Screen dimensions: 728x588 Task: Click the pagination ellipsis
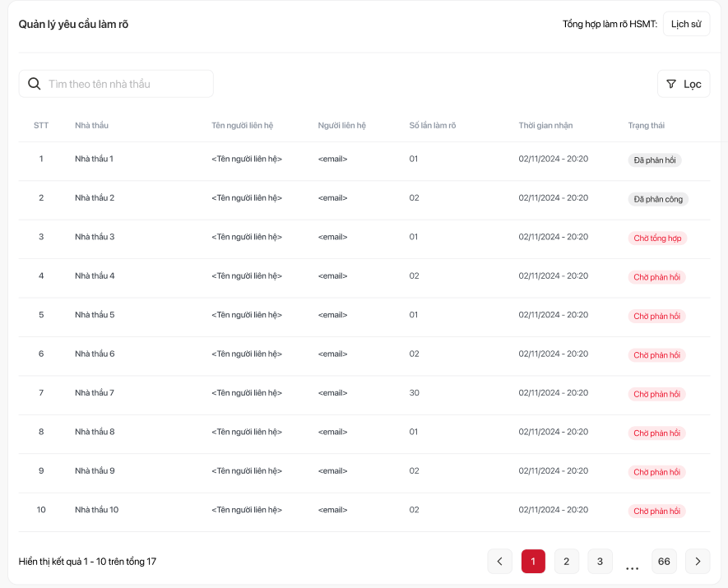(632, 566)
